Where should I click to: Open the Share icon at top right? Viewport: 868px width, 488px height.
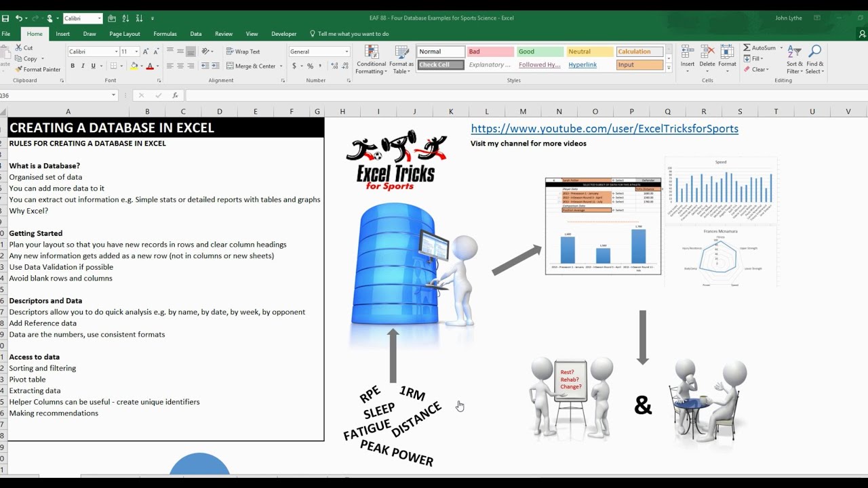[x=862, y=34]
